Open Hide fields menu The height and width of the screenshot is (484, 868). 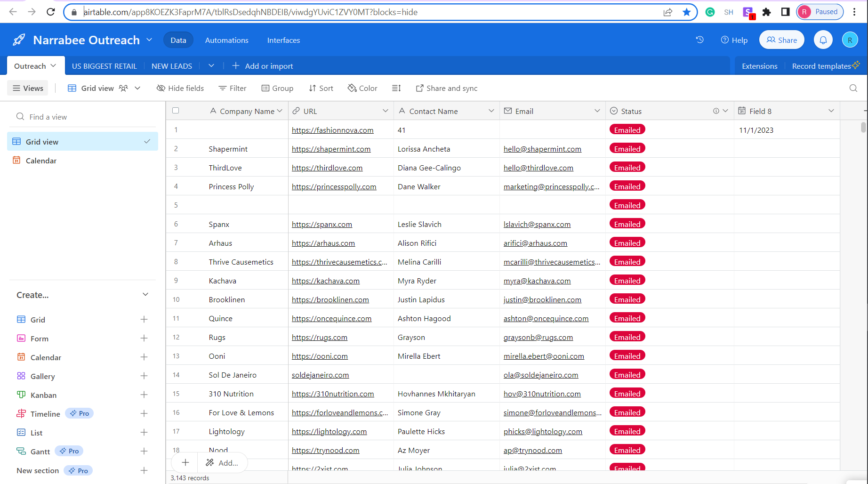(x=180, y=88)
